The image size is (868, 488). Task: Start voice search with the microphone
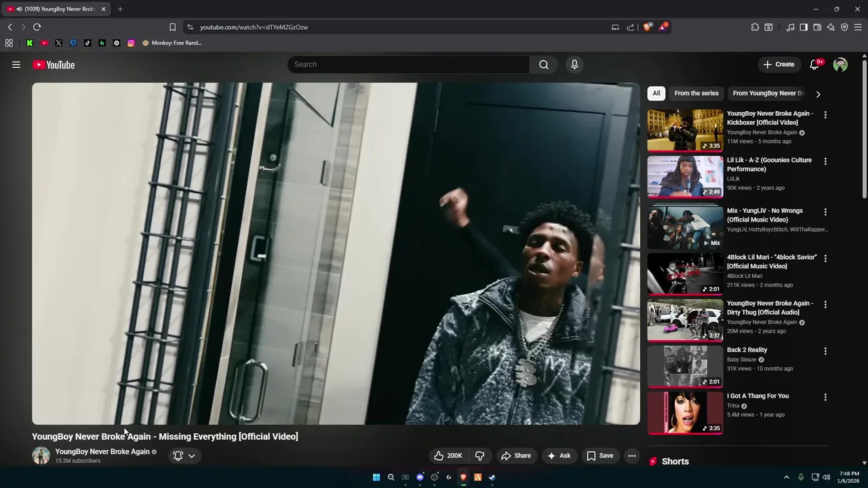pyautogui.click(x=574, y=64)
